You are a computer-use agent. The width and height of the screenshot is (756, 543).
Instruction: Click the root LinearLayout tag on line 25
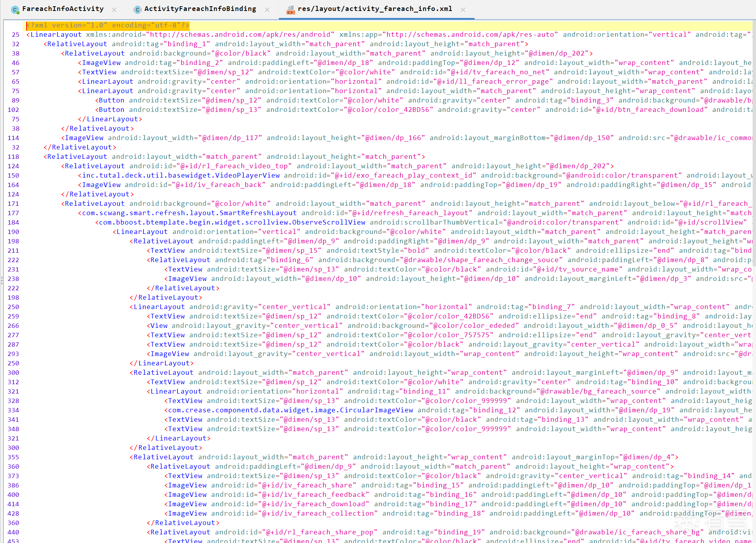389,35
